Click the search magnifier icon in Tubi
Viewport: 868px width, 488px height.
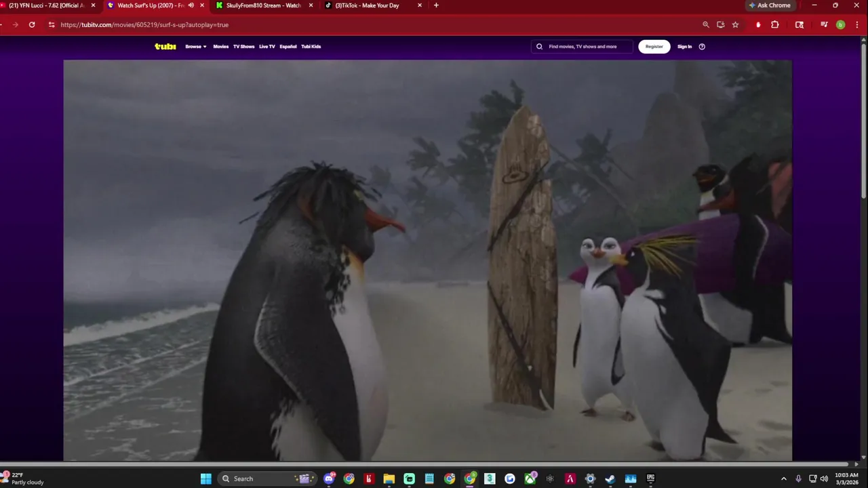pyautogui.click(x=540, y=47)
